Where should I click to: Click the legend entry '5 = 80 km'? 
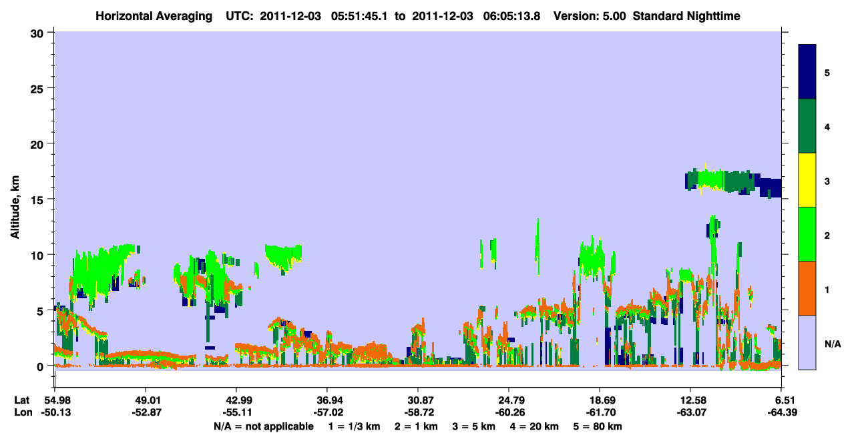598,426
